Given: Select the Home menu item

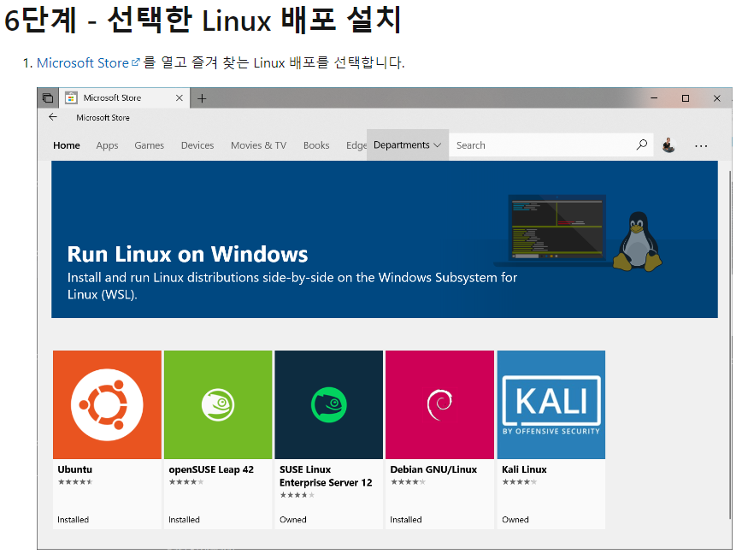Looking at the screenshot, I should point(67,145).
